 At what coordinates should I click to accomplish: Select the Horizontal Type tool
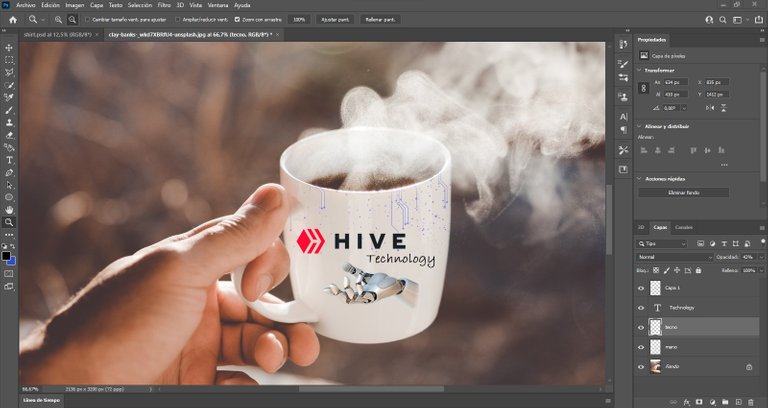[9, 160]
